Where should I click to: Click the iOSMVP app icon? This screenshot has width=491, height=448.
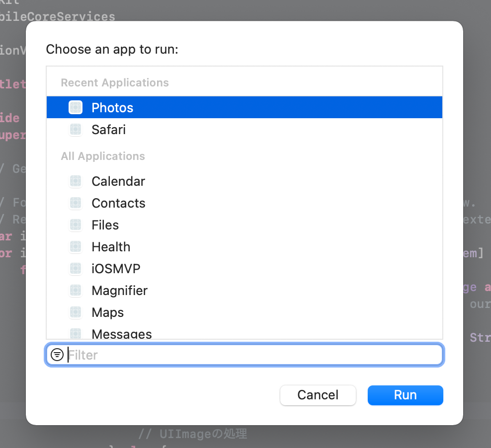pos(76,268)
